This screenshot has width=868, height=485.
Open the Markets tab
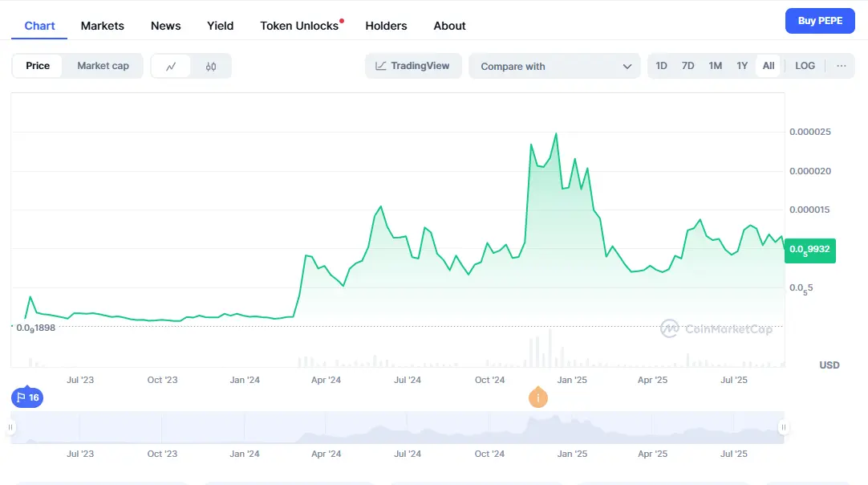click(x=103, y=26)
